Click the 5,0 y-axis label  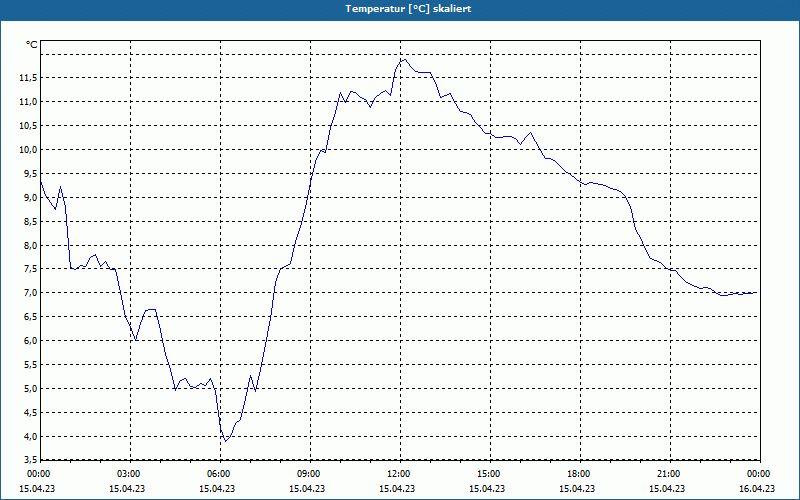(x=31, y=389)
